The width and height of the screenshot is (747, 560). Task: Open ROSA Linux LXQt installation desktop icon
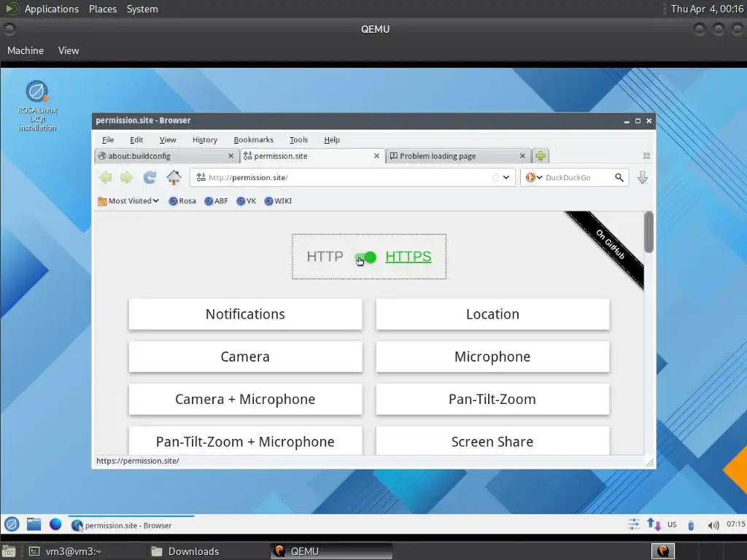36,106
